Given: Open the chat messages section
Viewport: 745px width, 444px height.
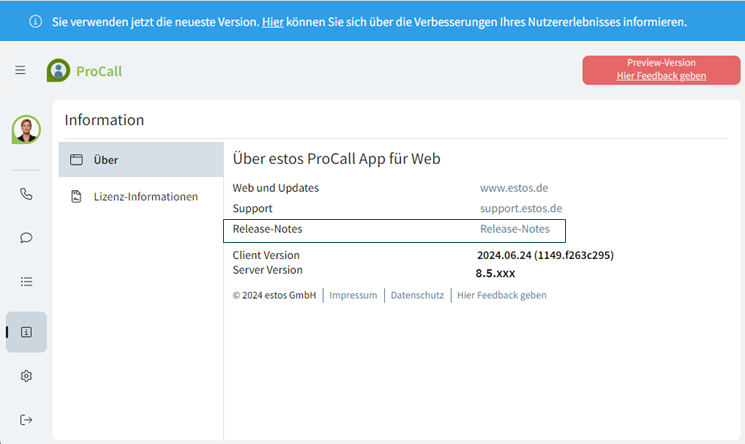Looking at the screenshot, I should [26, 238].
